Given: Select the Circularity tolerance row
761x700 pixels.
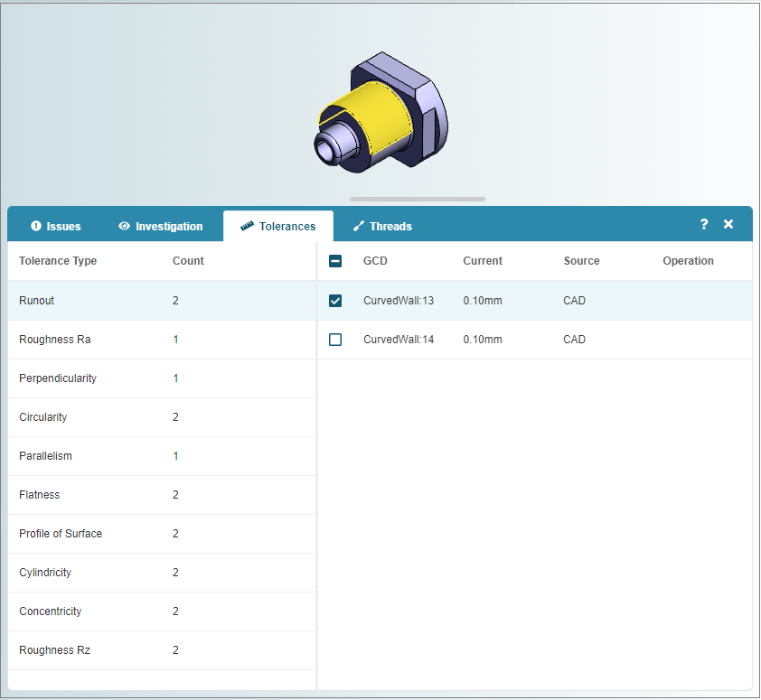Looking at the screenshot, I should [x=162, y=417].
